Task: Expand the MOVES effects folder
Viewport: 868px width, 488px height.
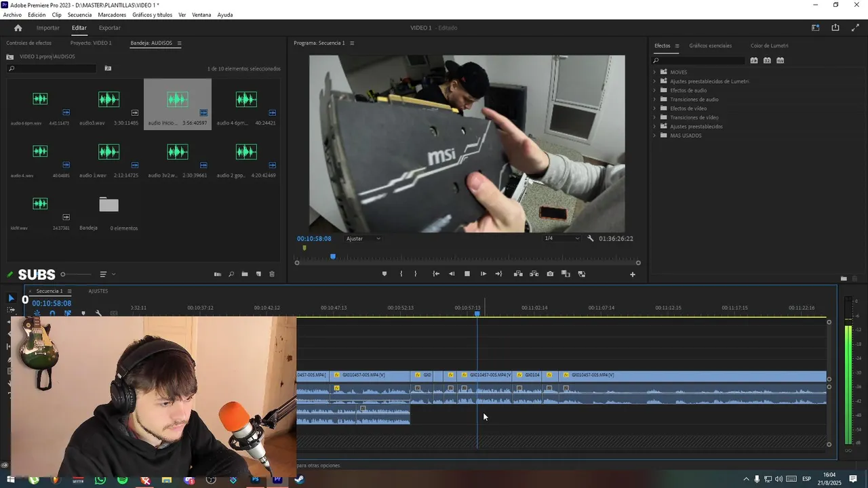Action: pos(654,72)
